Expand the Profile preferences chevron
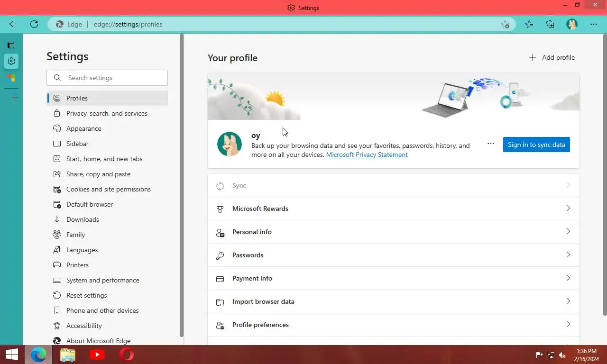This screenshot has height=364, width=607. tap(568, 325)
